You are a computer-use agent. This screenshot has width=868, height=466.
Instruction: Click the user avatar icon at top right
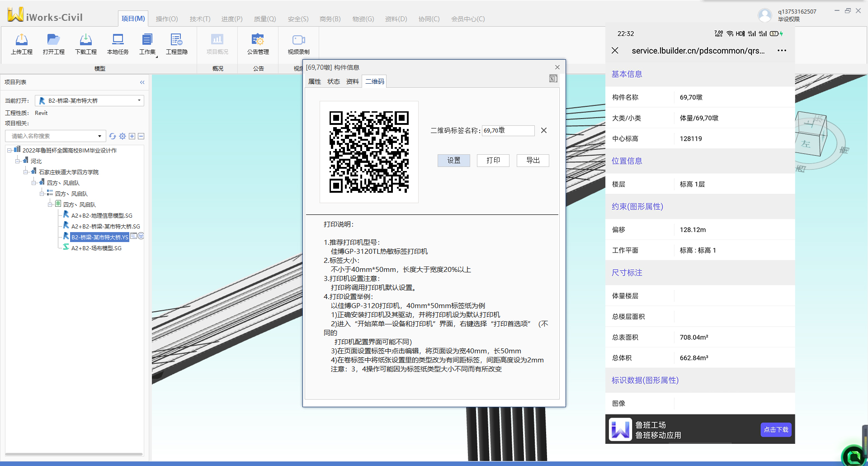[x=765, y=15]
